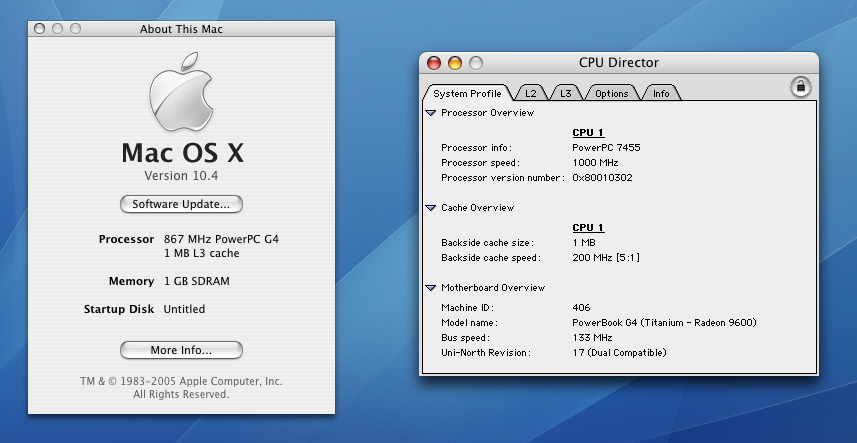Screen dimensions: 857x443
Task: Click the 17 (Dual Compatible) revision value
Action: 619,353
